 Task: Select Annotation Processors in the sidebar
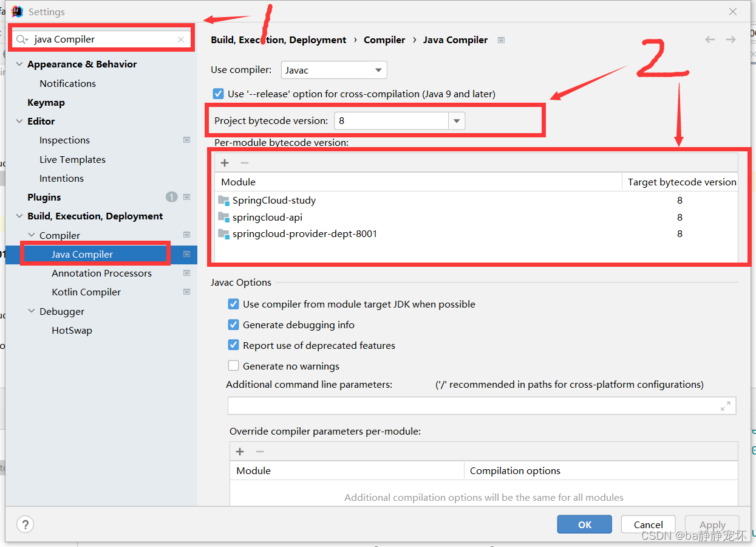[x=101, y=273]
